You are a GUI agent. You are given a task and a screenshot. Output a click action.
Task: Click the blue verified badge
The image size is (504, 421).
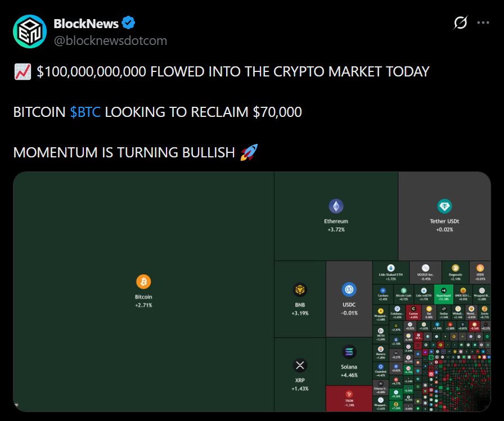point(129,24)
